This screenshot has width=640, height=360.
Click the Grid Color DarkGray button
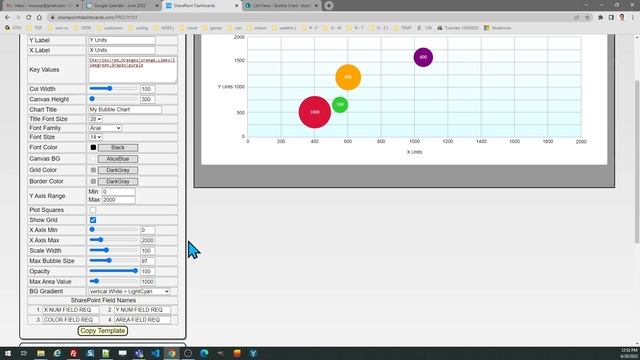coord(118,170)
